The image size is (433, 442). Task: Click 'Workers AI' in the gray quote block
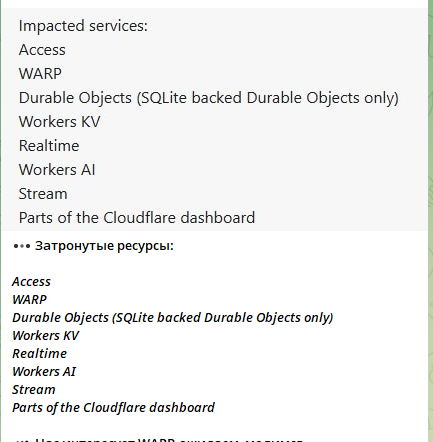point(57,170)
